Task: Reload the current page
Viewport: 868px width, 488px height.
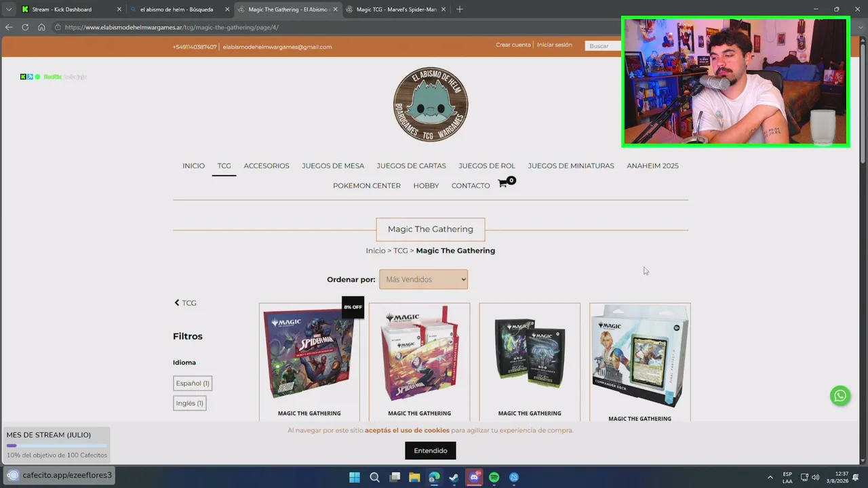Action: click(x=25, y=27)
